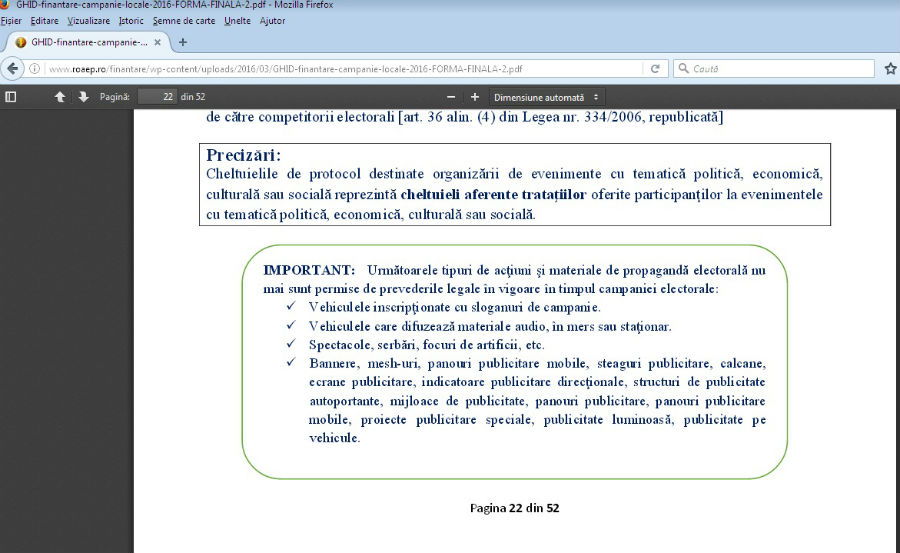Bookmark page with the star icon
The image size is (900, 553).
[890, 69]
